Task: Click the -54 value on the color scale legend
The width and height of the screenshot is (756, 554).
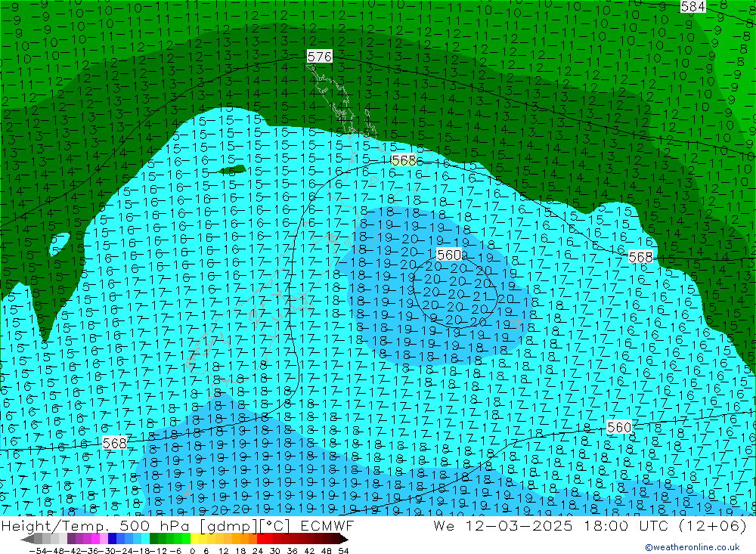Action: click(x=37, y=551)
